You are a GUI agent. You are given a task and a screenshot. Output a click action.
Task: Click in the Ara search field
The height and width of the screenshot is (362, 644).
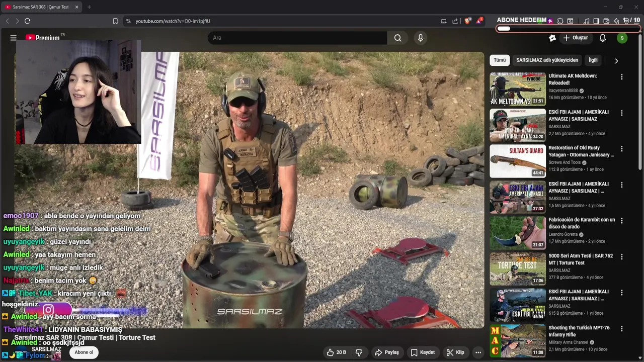coord(297,38)
